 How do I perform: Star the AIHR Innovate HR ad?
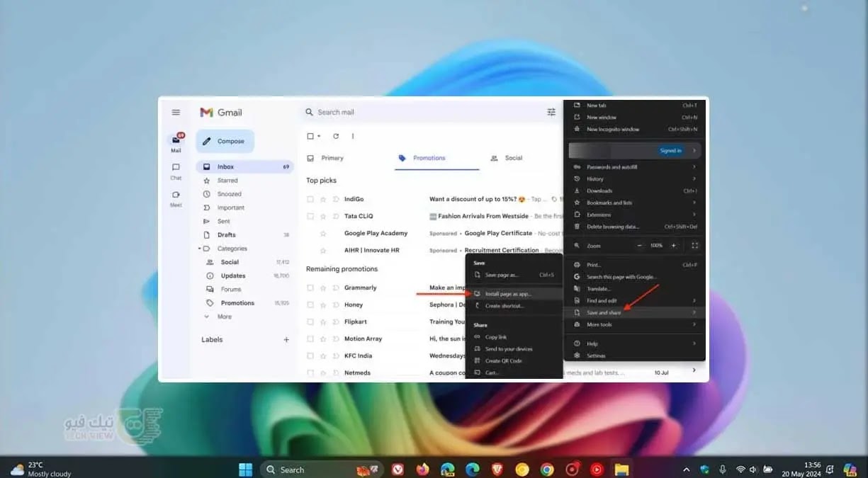323,250
